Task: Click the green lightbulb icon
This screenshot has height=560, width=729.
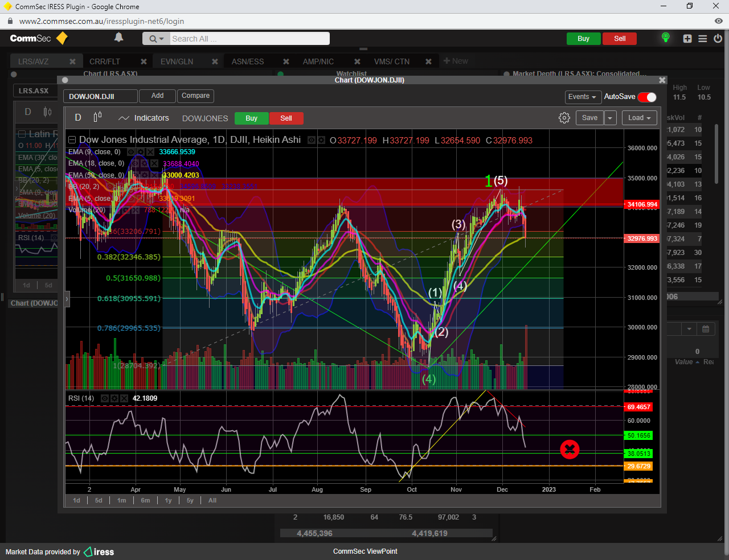Action: 665,38
